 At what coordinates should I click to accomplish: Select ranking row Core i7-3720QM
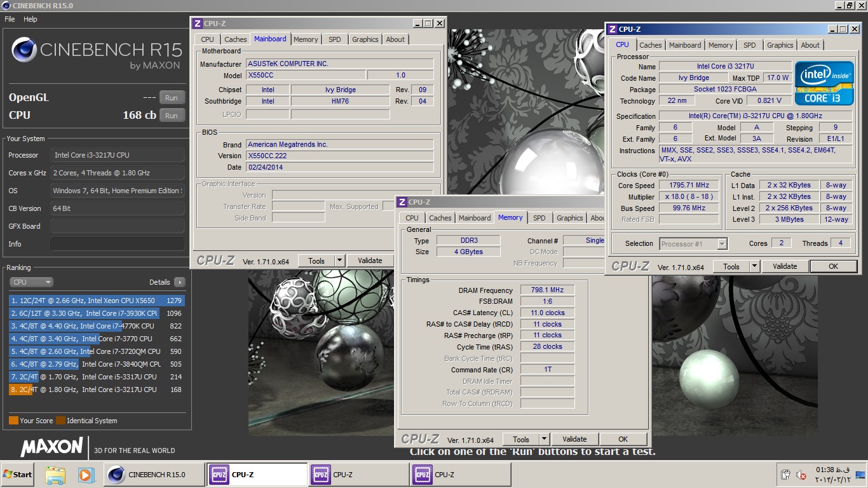click(97, 351)
